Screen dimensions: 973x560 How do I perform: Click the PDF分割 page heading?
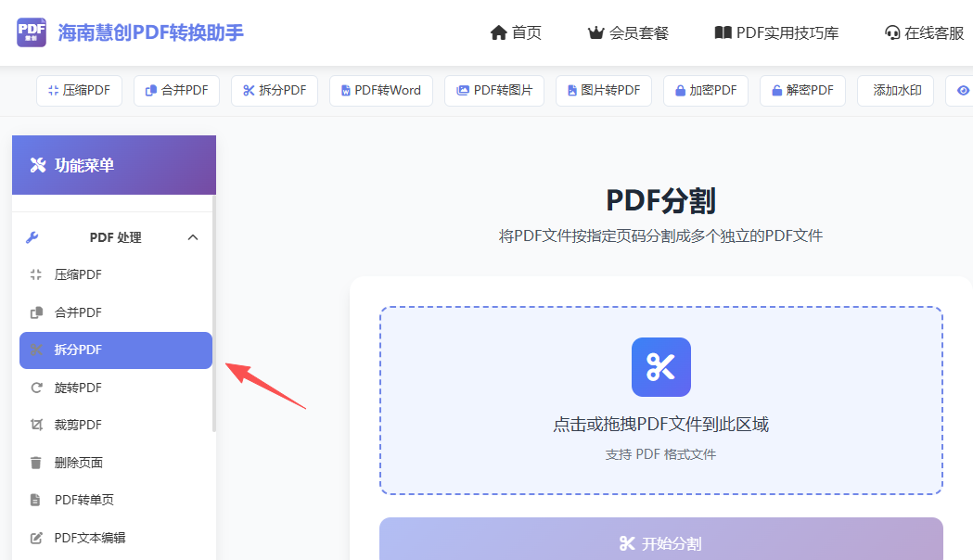[660, 200]
